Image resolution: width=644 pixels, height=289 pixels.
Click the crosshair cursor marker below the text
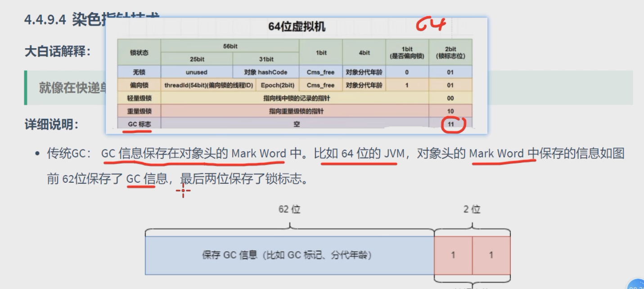pyautogui.click(x=183, y=191)
